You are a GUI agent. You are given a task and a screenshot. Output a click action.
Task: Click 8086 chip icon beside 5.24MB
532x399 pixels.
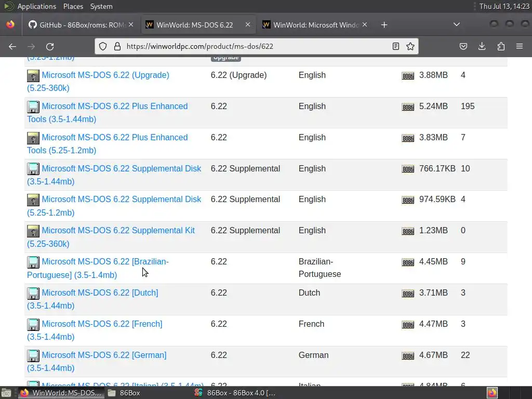(408, 107)
